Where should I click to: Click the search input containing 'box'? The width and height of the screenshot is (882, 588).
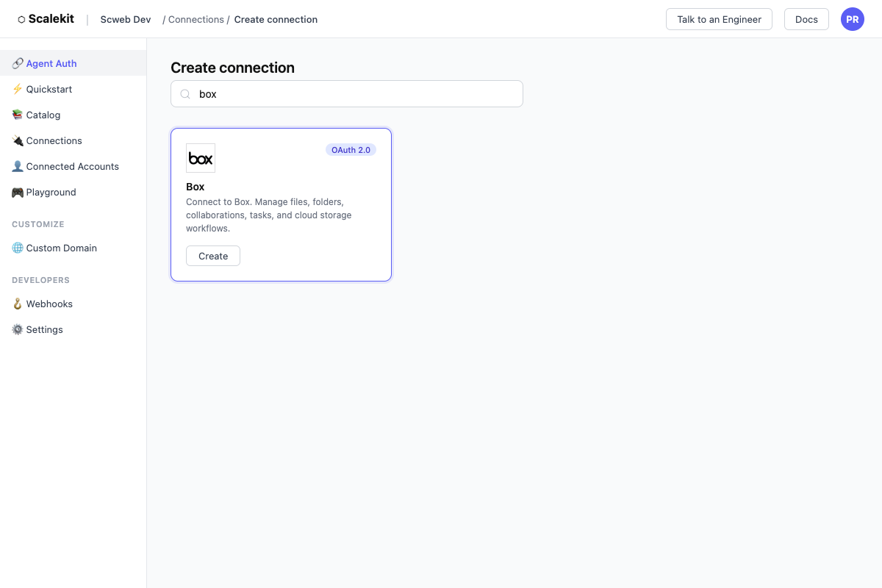346,93
